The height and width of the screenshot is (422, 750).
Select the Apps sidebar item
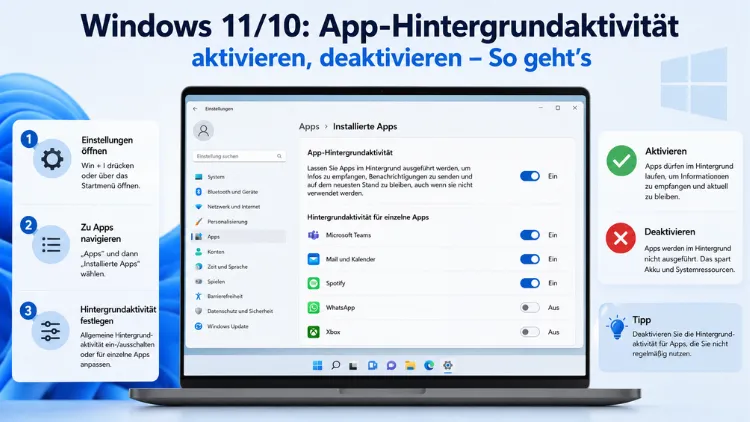[x=239, y=236]
